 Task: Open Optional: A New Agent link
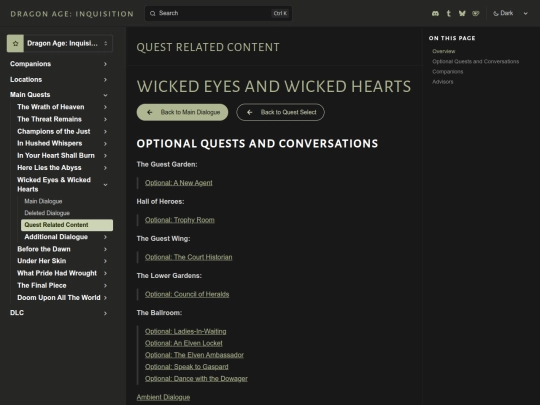click(x=178, y=183)
